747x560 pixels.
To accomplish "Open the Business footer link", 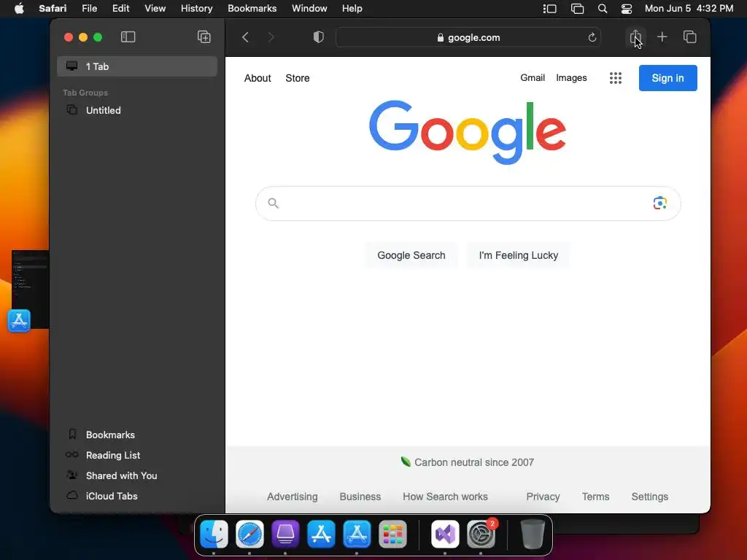I will coord(360,497).
